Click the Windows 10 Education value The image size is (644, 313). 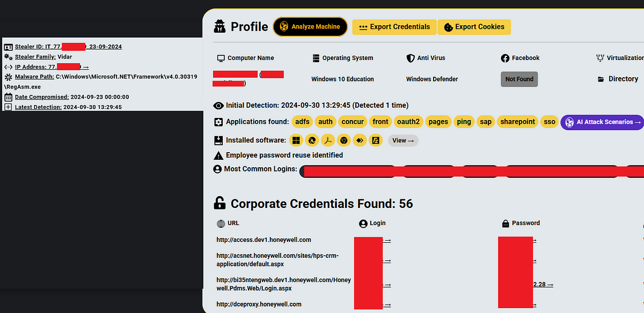342,79
